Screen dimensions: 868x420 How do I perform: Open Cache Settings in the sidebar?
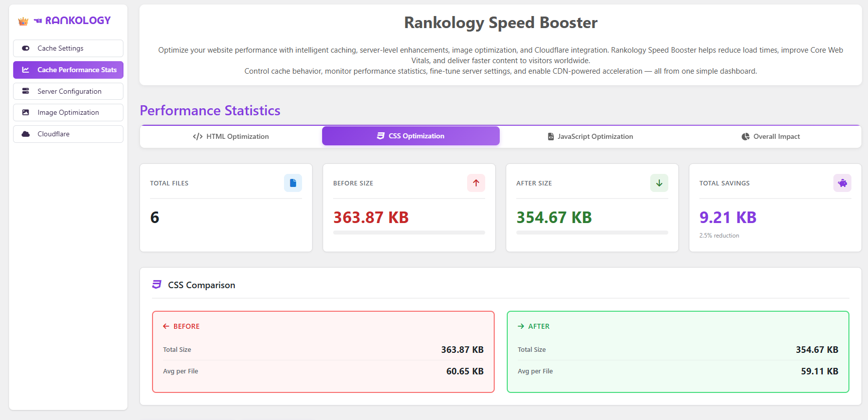point(68,49)
